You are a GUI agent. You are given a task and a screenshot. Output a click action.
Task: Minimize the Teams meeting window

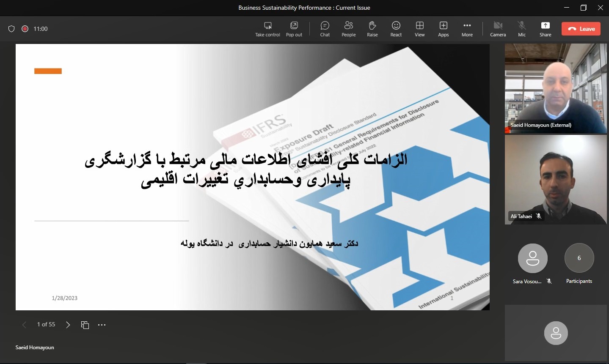coord(567,8)
